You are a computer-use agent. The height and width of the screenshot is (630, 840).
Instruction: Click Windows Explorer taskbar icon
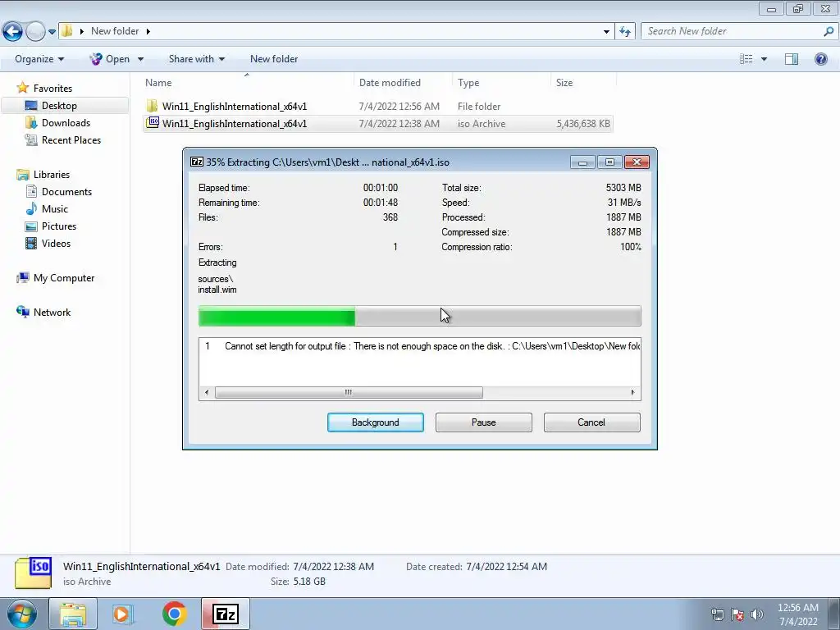(x=73, y=614)
